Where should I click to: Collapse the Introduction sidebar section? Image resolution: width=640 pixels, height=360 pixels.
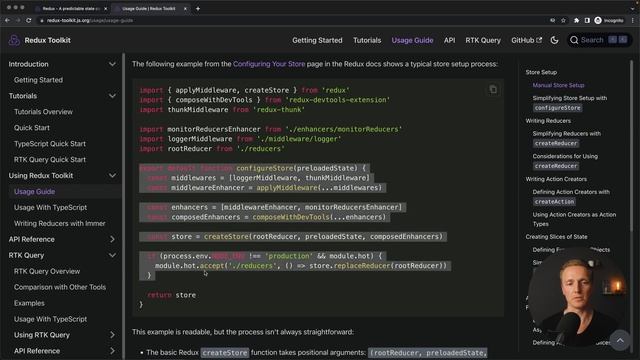pos(112,64)
